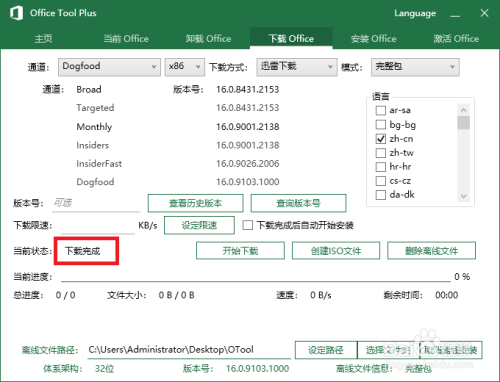Click version number 16.0.9103.1000 in channel list
This screenshot has height=382, width=500.
248,182
